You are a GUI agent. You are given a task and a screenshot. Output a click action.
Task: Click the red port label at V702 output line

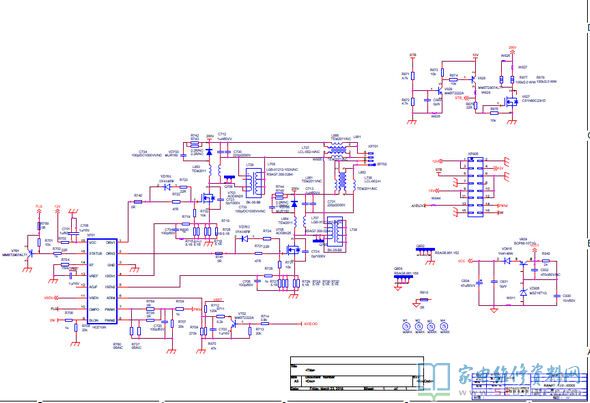pyautogui.click(x=310, y=324)
